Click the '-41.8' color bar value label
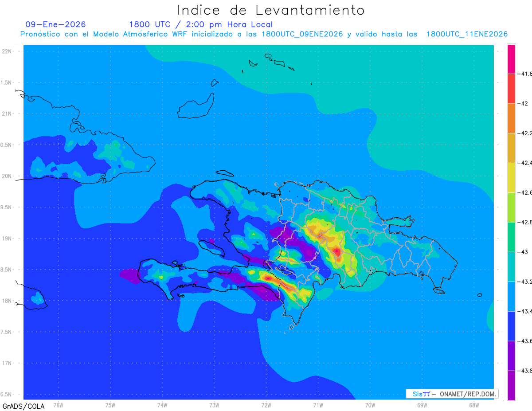This screenshot has height=411, width=532. [x=525, y=74]
